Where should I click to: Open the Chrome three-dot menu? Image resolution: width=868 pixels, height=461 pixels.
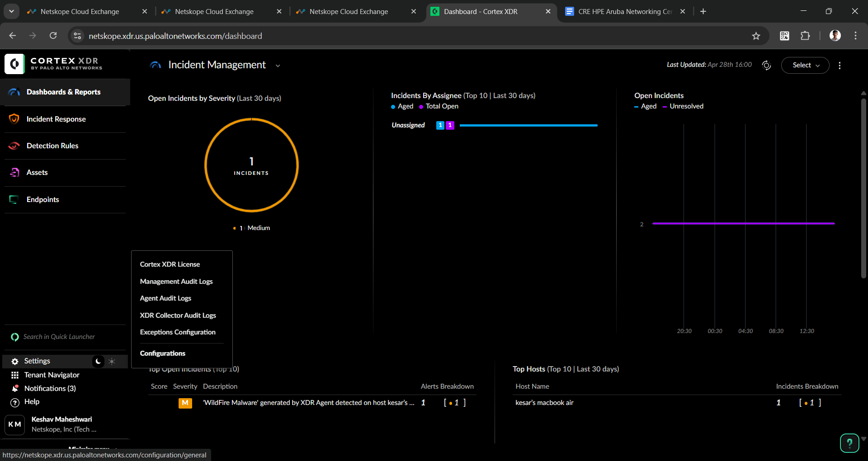855,36
